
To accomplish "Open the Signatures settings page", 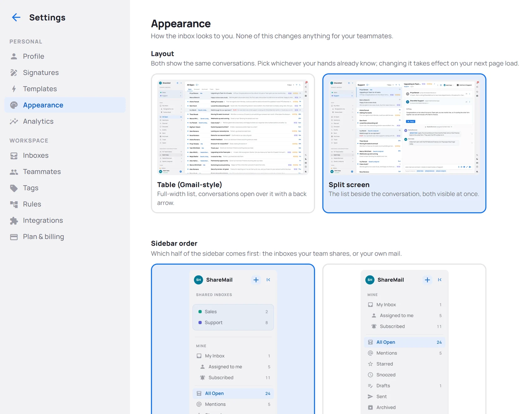I will (65, 73).
